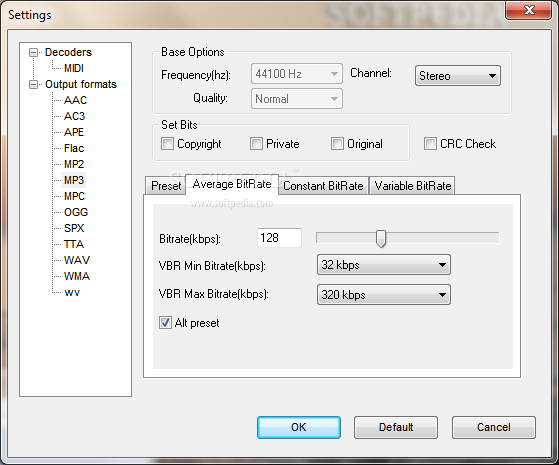Click the Decoders tree label
Image resolution: width=559 pixels, height=465 pixels.
[68, 52]
